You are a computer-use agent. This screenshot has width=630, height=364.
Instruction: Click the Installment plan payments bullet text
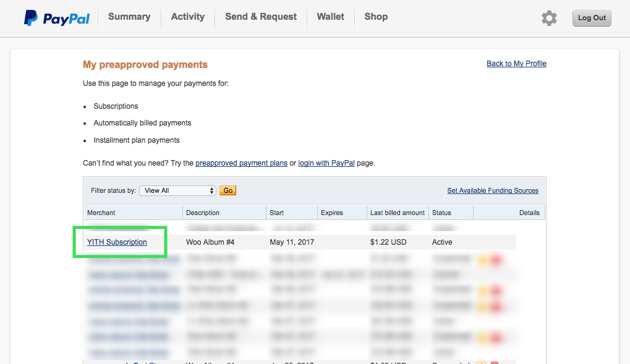coord(137,140)
